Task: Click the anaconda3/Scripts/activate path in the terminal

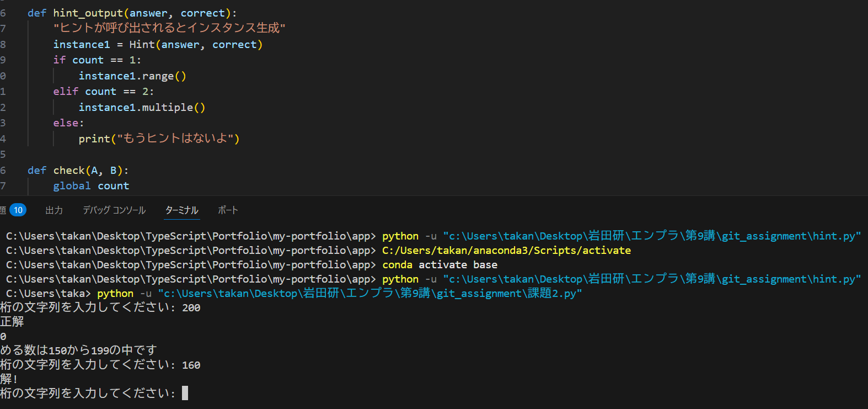Action: pyautogui.click(x=506, y=251)
